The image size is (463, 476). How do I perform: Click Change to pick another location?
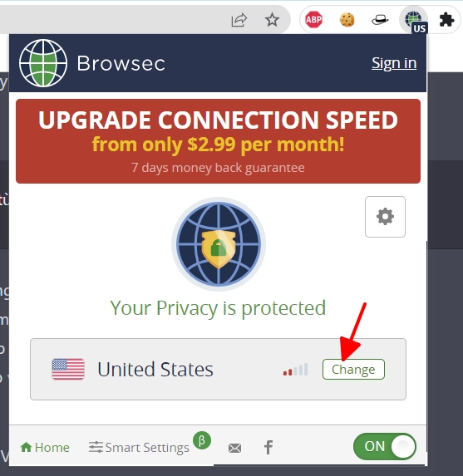tap(353, 369)
